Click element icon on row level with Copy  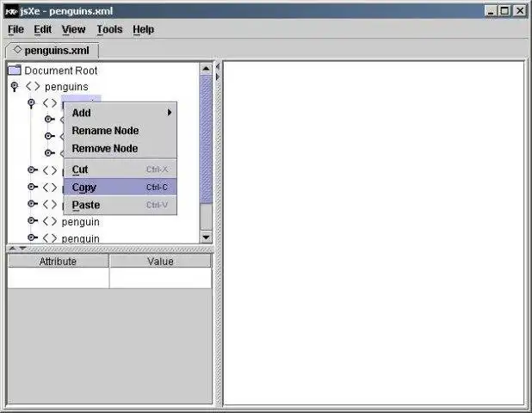50,188
